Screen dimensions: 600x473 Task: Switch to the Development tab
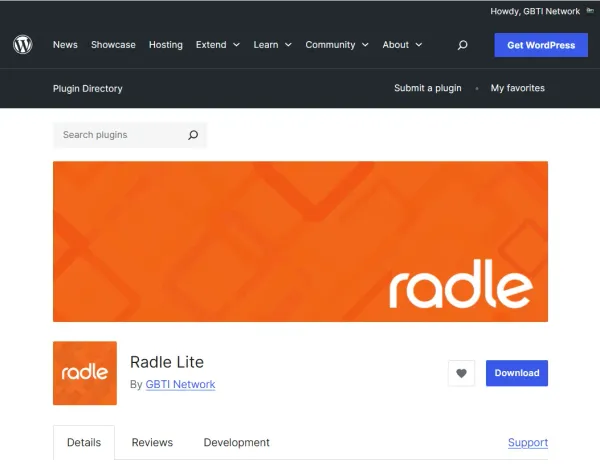(236, 442)
